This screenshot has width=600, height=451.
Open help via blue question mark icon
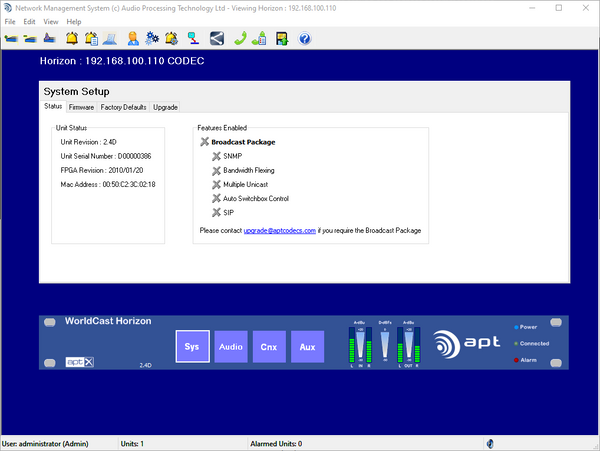pos(305,38)
